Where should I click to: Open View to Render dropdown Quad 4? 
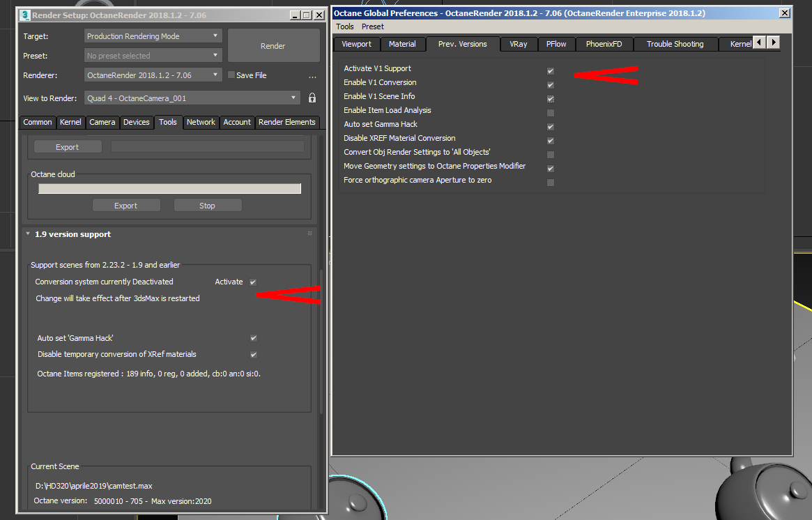pos(192,98)
